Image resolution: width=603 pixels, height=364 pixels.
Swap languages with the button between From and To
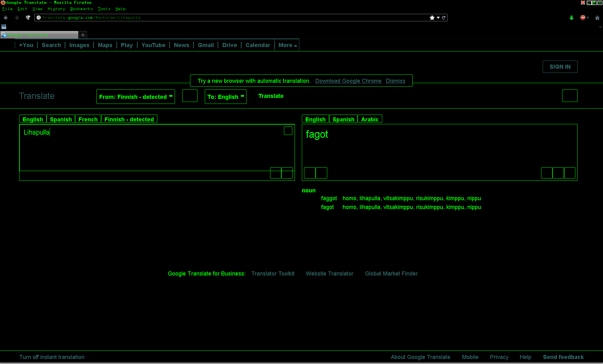[x=190, y=96]
